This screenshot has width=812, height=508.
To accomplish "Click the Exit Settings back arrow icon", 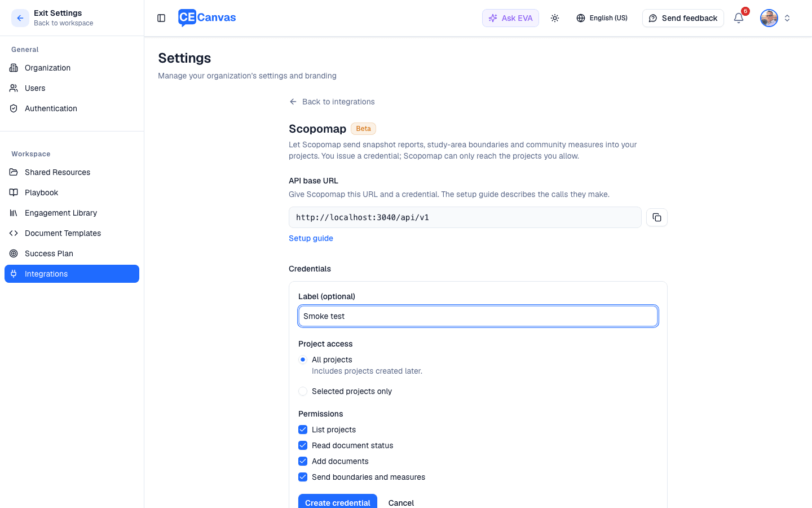I will [20, 18].
